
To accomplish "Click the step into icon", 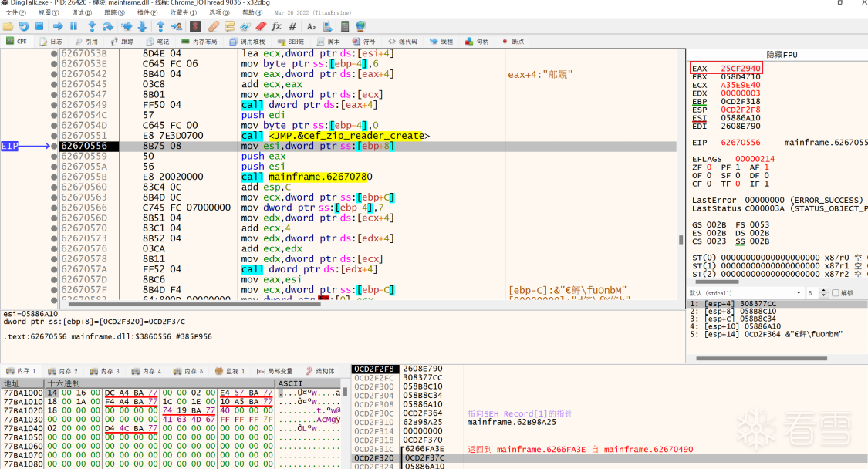I will (x=92, y=26).
